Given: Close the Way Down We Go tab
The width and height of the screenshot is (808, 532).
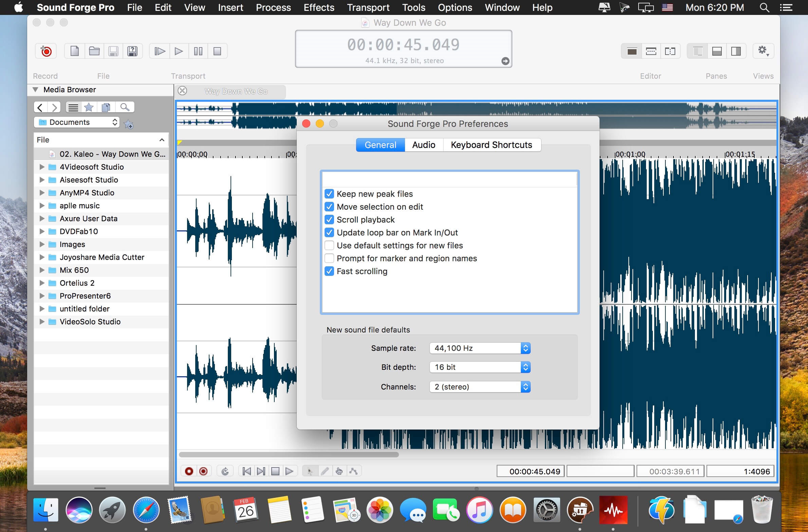Looking at the screenshot, I should pos(182,91).
